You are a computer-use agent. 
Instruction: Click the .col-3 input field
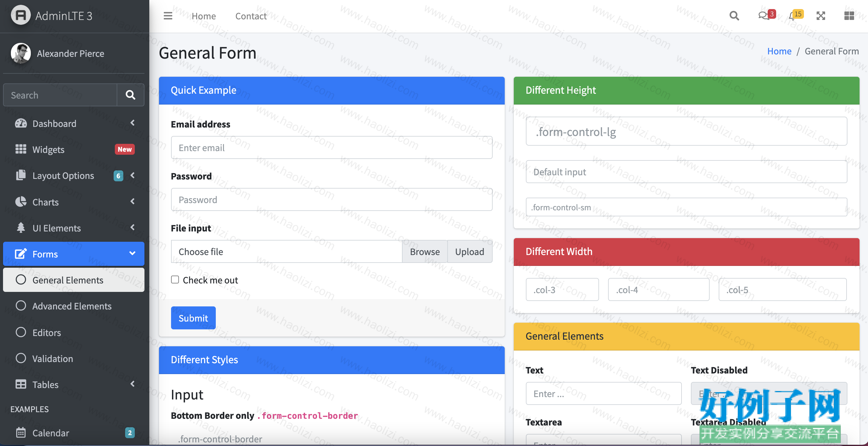562,289
